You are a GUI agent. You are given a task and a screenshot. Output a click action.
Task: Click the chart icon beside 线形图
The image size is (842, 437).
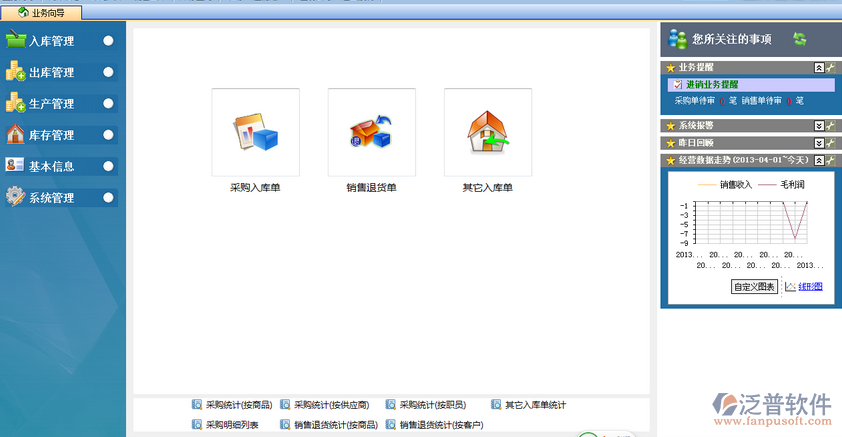(790, 287)
